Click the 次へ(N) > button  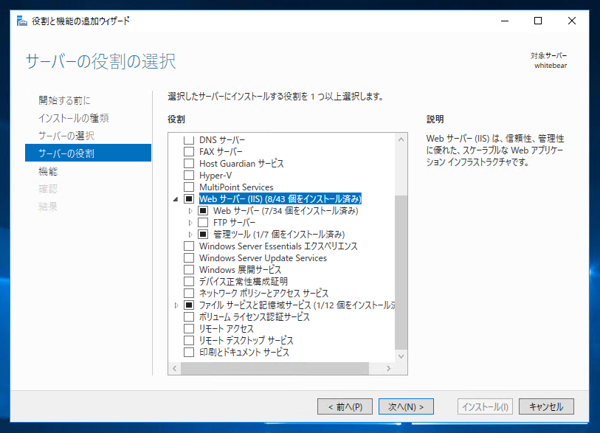pyautogui.click(x=406, y=407)
